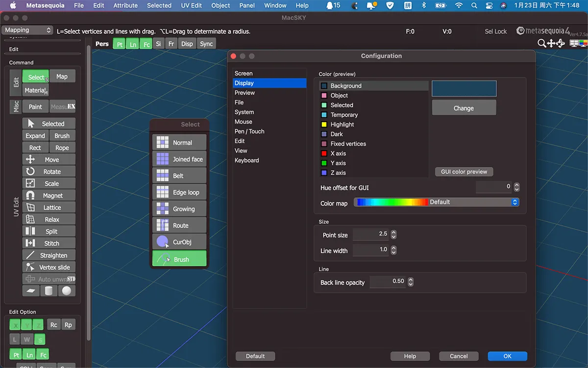588x368 pixels.
Task: Toggle the Fc face display button
Action: click(146, 44)
